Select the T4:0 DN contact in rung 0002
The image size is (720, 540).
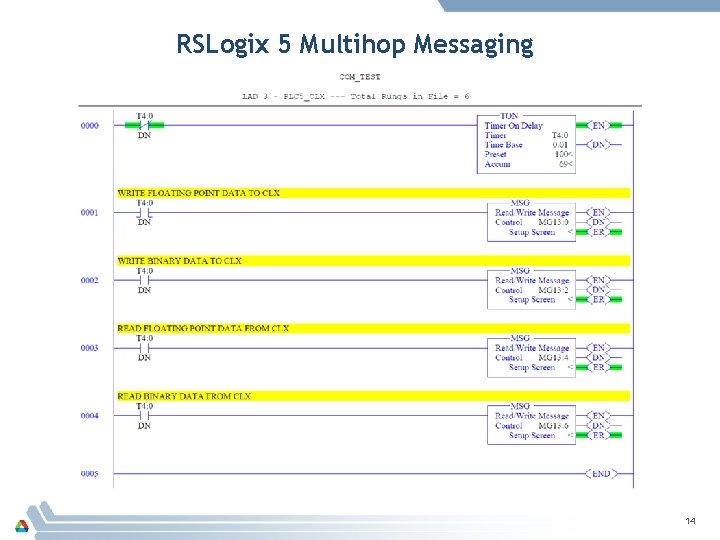tap(144, 281)
